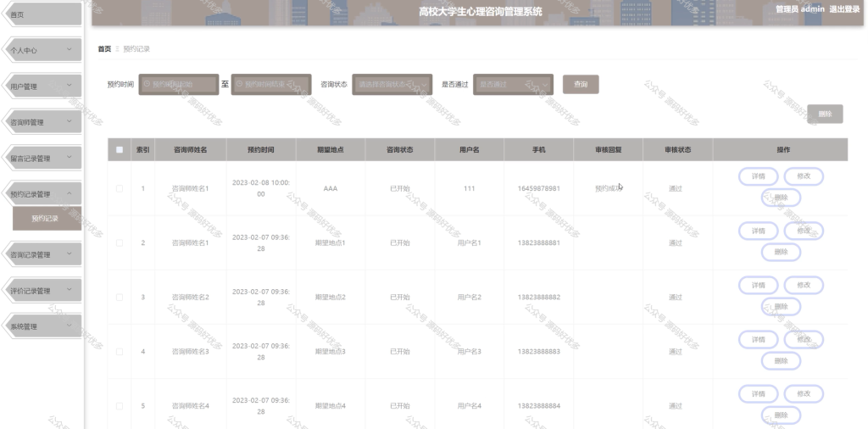Open 是否通过 dropdown selector
The image size is (868, 429).
pyautogui.click(x=513, y=85)
